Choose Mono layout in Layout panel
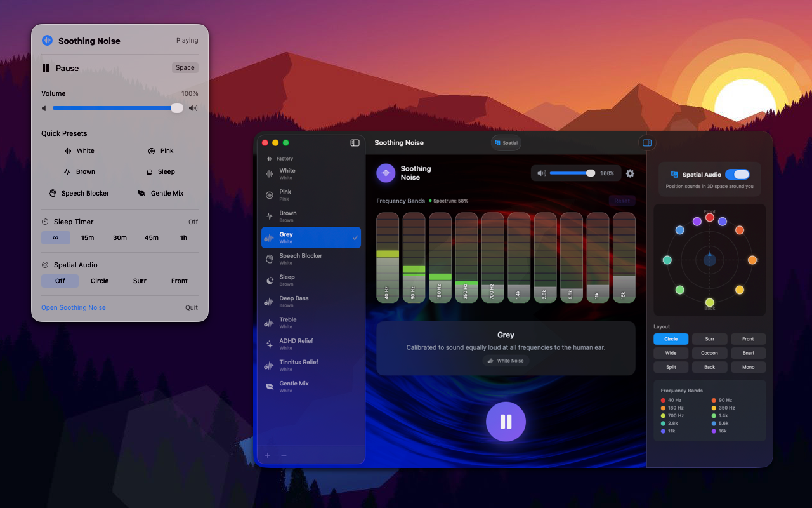Image resolution: width=812 pixels, height=508 pixels. pyautogui.click(x=749, y=367)
